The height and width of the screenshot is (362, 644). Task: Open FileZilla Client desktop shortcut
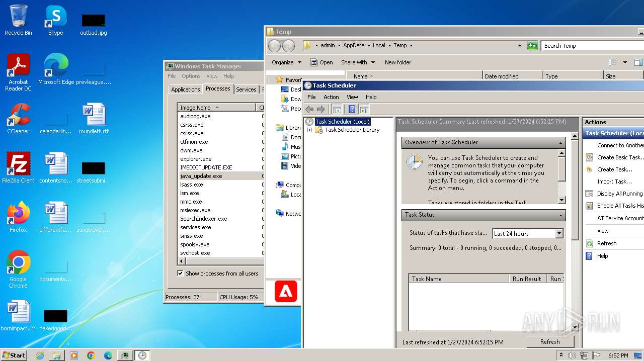(x=18, y=168)
